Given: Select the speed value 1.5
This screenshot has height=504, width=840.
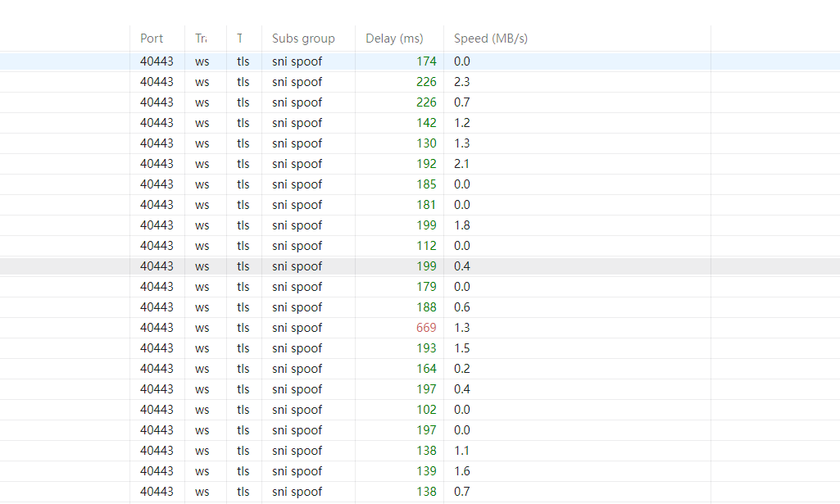Looking at the screenshot, I should click(x=461, y=348).
